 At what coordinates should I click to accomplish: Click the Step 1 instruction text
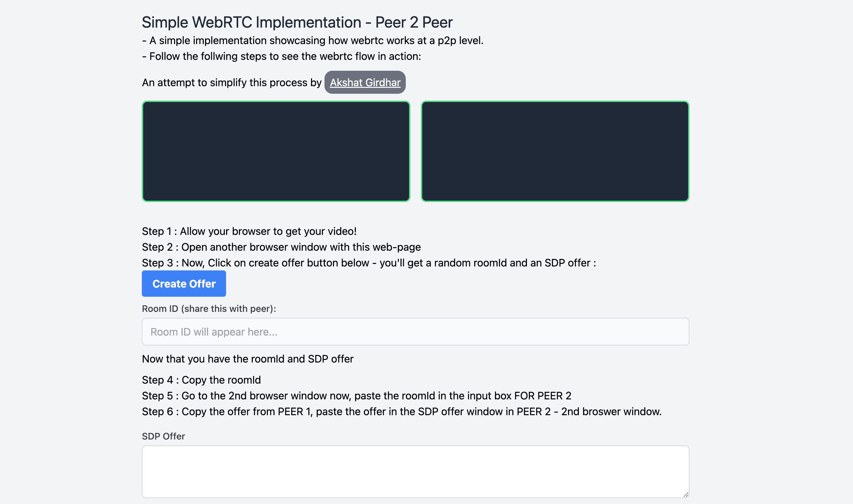coord(249,231)
